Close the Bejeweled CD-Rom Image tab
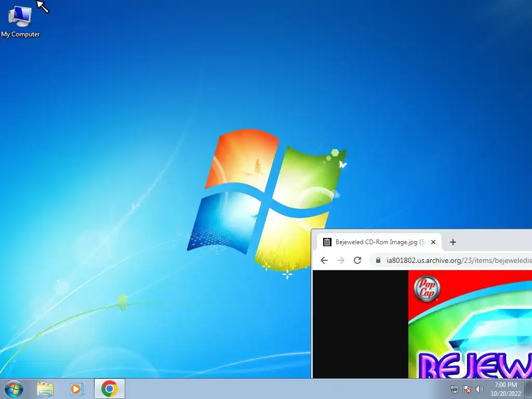This screenshot has height=399, width=532. [433, 242]
